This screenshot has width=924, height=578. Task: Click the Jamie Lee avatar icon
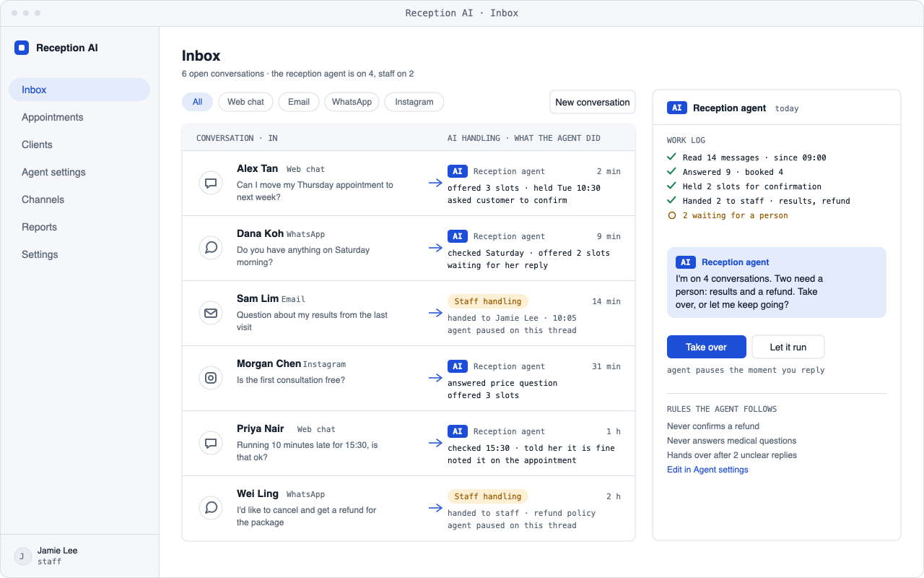pos(22,556)
